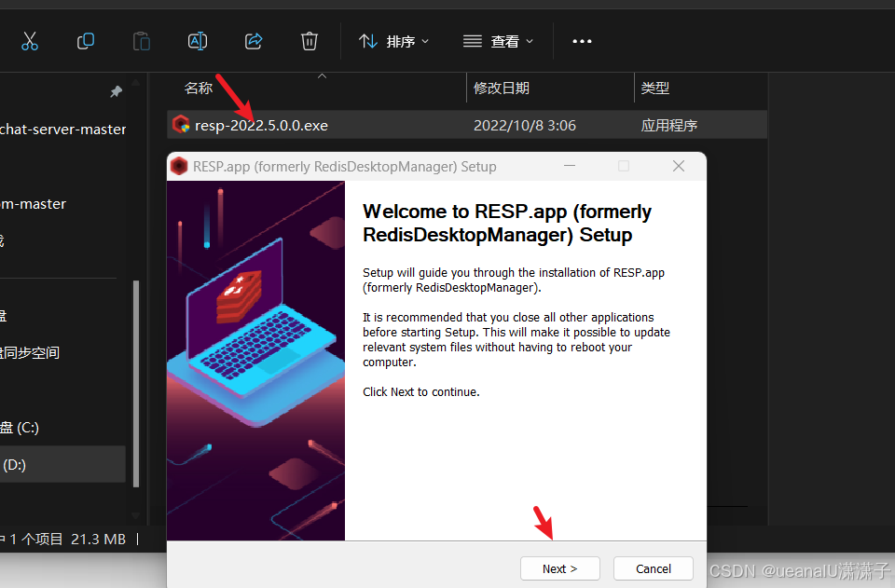Click the navigation pane vertical scrollbar
The height and width of the screenshot is (588, 895).
(136, 383)
